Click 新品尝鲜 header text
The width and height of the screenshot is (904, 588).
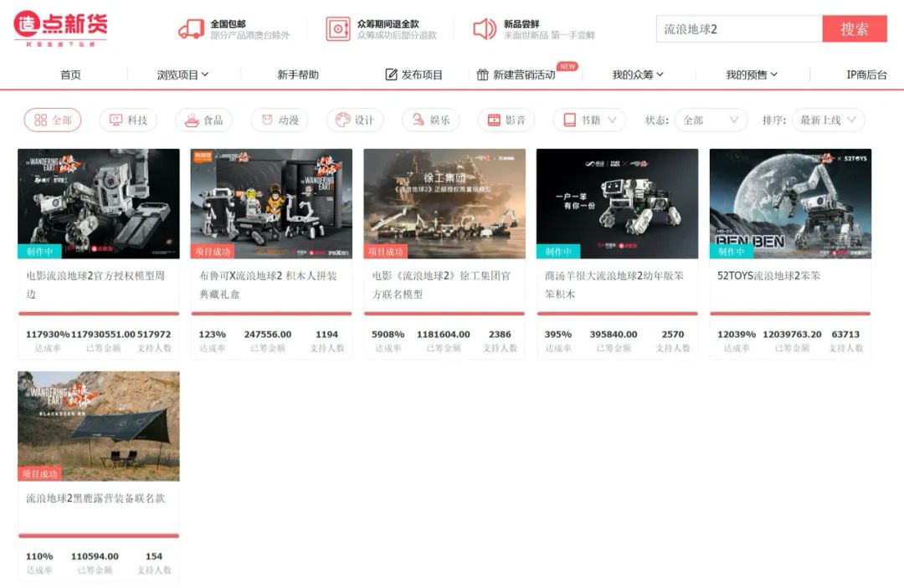(521, 23)
